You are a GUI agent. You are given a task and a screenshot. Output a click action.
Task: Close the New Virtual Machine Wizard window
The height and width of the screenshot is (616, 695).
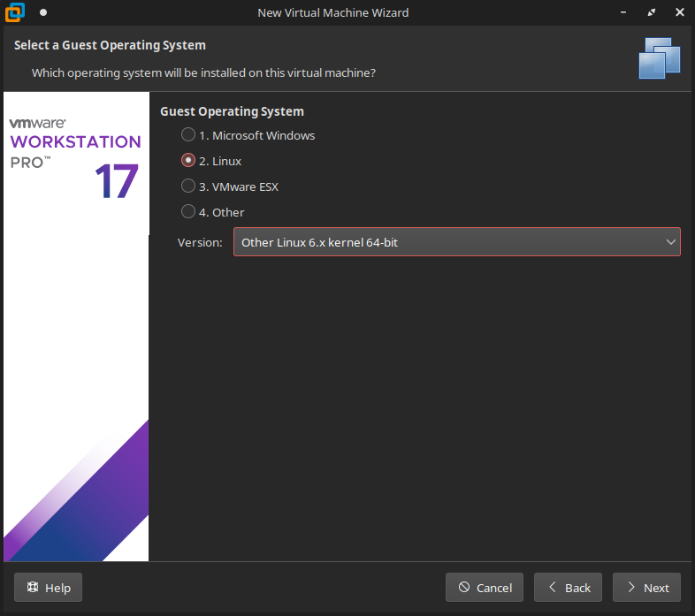point(677,13)
